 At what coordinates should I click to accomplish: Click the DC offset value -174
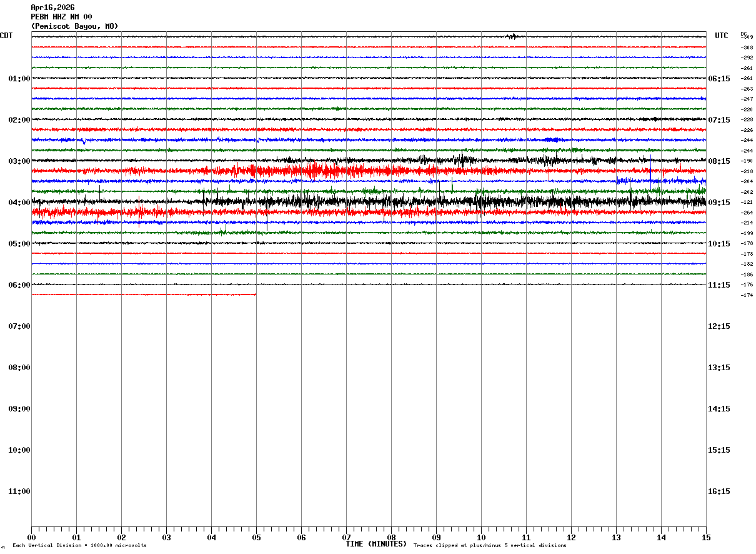pos(747,295)
